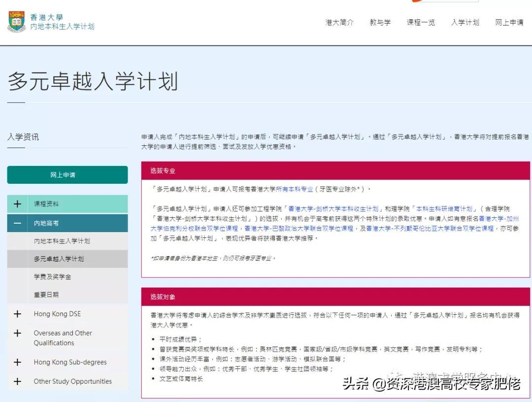Open 港大简介 menu item
This screenshot has width=532, height=402.
click(339, 22)
